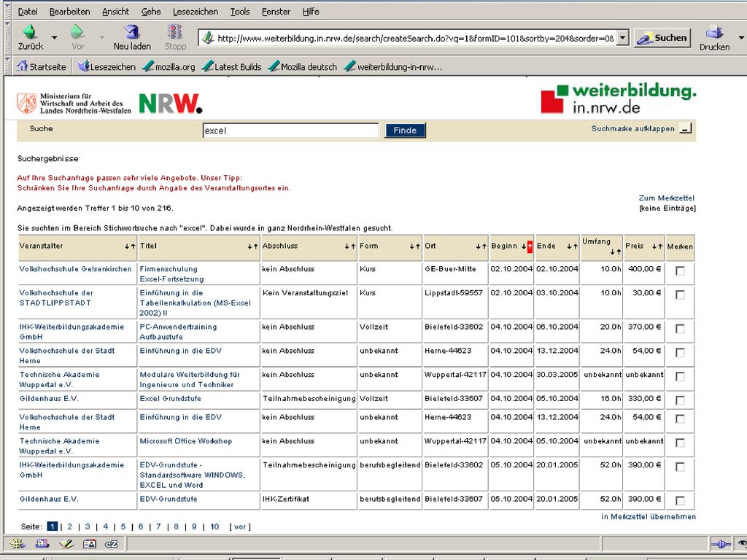Click the Titel column up sort arrow
Screen dimensions: 747x560
(x=256, y=246)
